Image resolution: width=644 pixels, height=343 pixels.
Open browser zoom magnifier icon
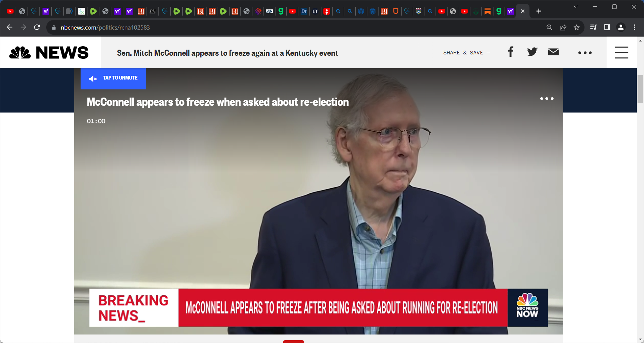click(x=549, y=28)
